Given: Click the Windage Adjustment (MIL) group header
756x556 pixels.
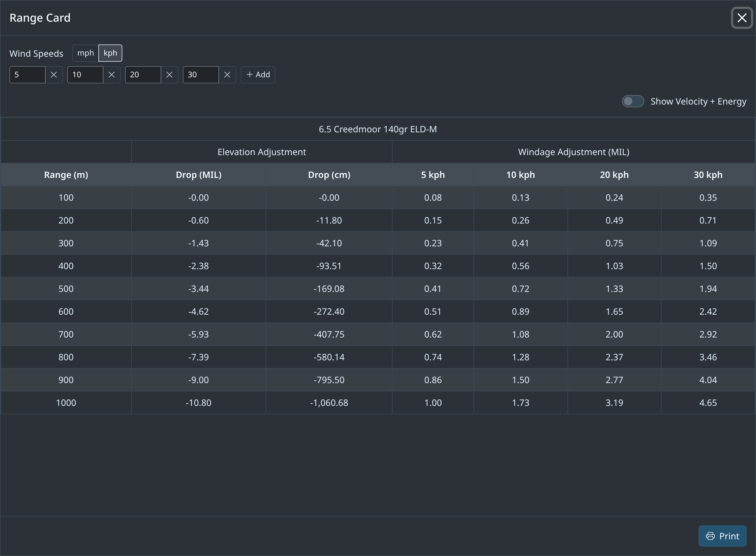Looking at the screenshot, I should (x=574, y=152).
